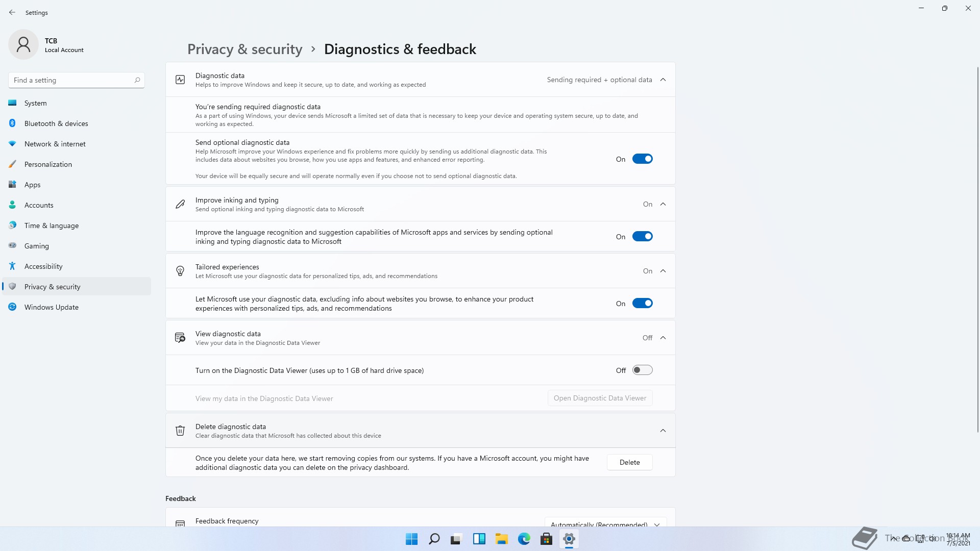Click the Delete diagnostic data trash icon
The width and height of the screenshot is (980, 551).
(180, 431)
